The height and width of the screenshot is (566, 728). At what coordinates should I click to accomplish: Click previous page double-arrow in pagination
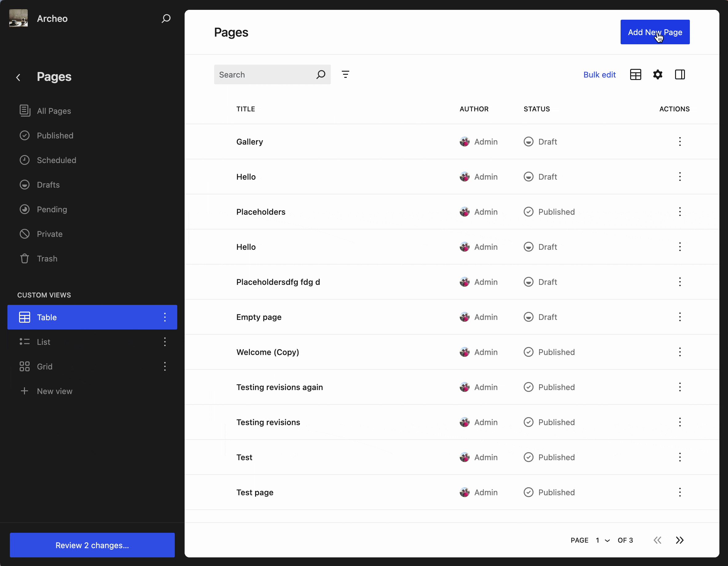point(657,540)
